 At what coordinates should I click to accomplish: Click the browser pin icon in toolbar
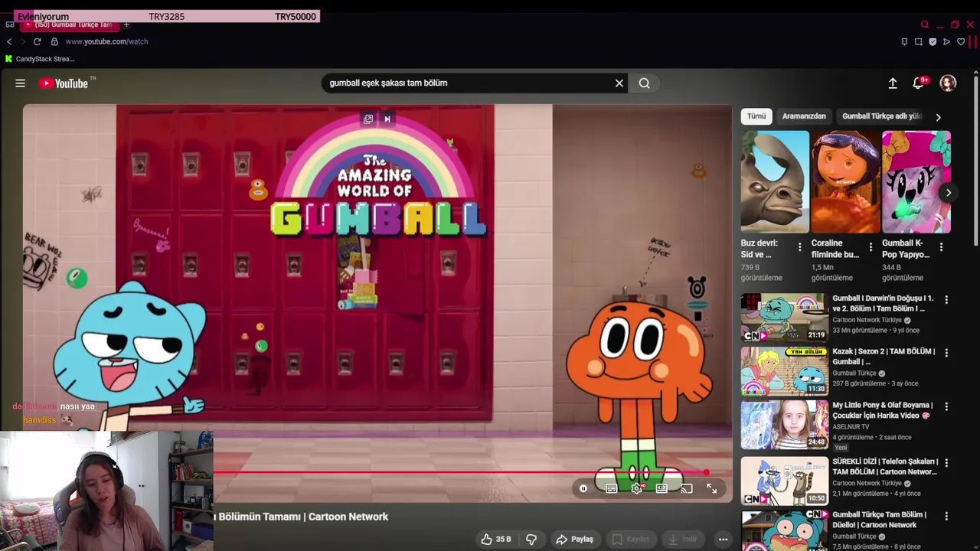[x=904, y=41]
